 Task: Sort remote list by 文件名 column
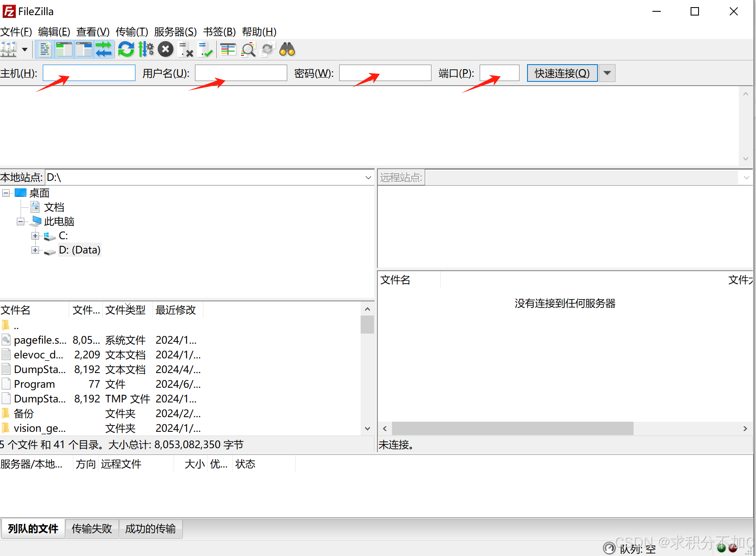[409, 280]
